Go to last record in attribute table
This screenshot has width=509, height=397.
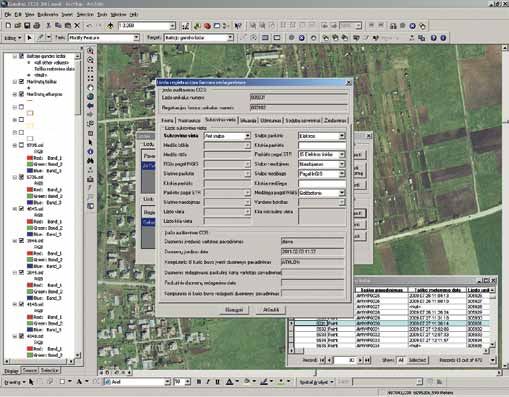click(x=367, y=360)
